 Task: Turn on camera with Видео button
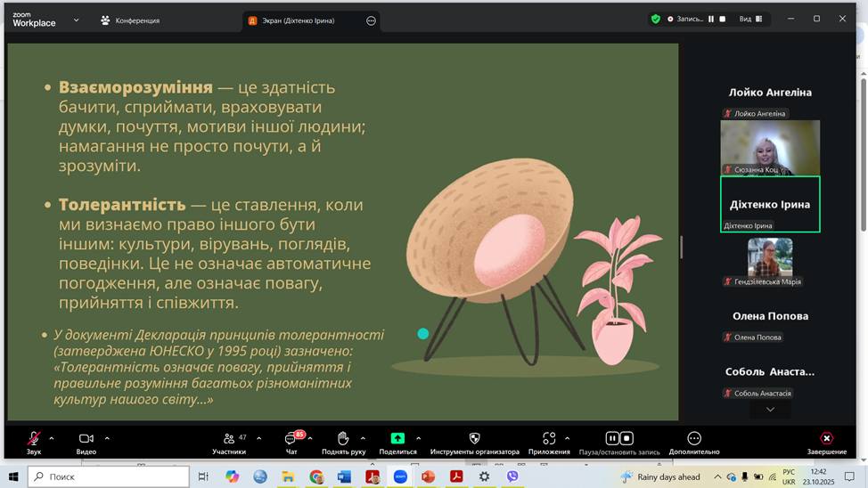pos(86,439)
